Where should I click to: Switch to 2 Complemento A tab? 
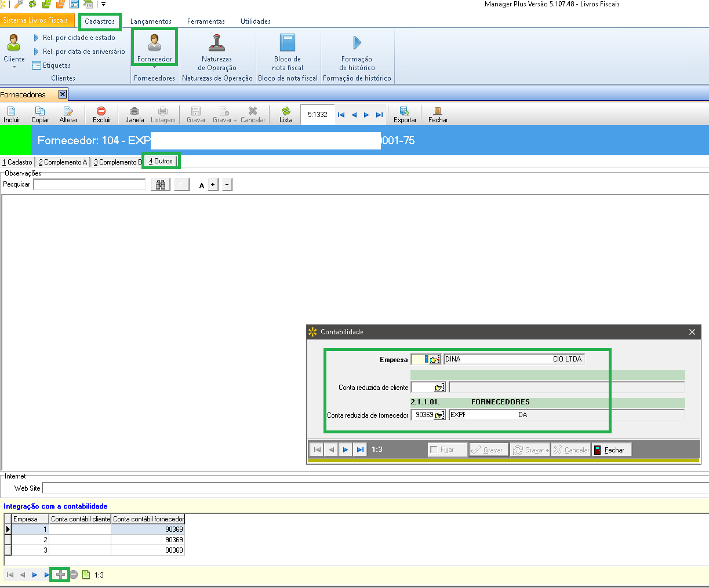[63, 162]
